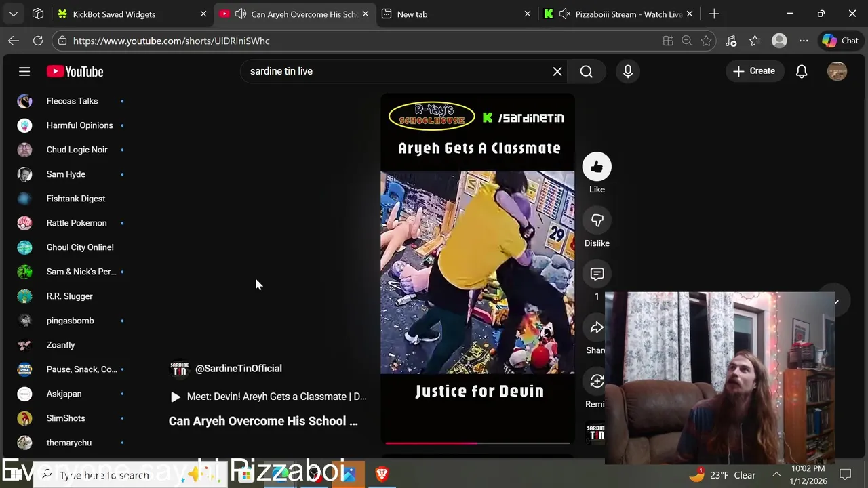
Task: Open the weather 23°F Clear widget
Action: click(x=722, y=475)
